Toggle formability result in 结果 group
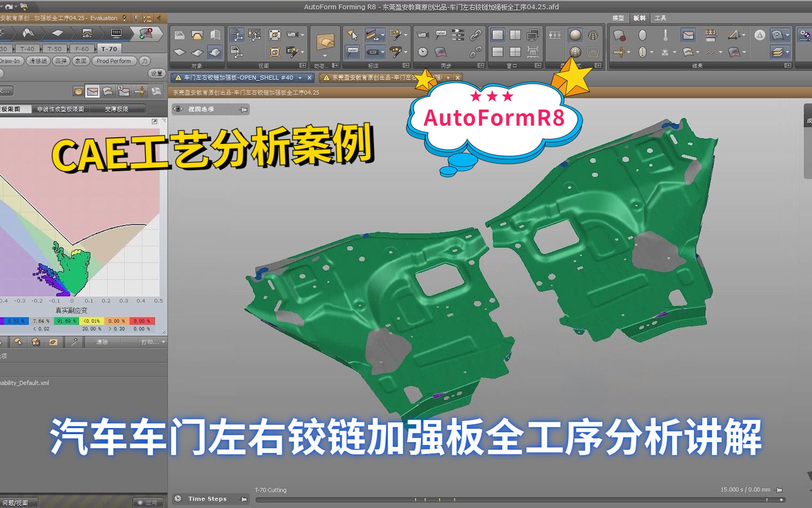The height and width of the screenshot is (508, 812). coord(688,35)
